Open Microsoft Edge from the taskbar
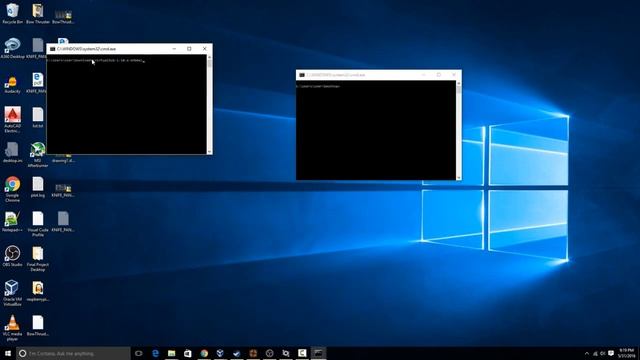 (155, 353)
